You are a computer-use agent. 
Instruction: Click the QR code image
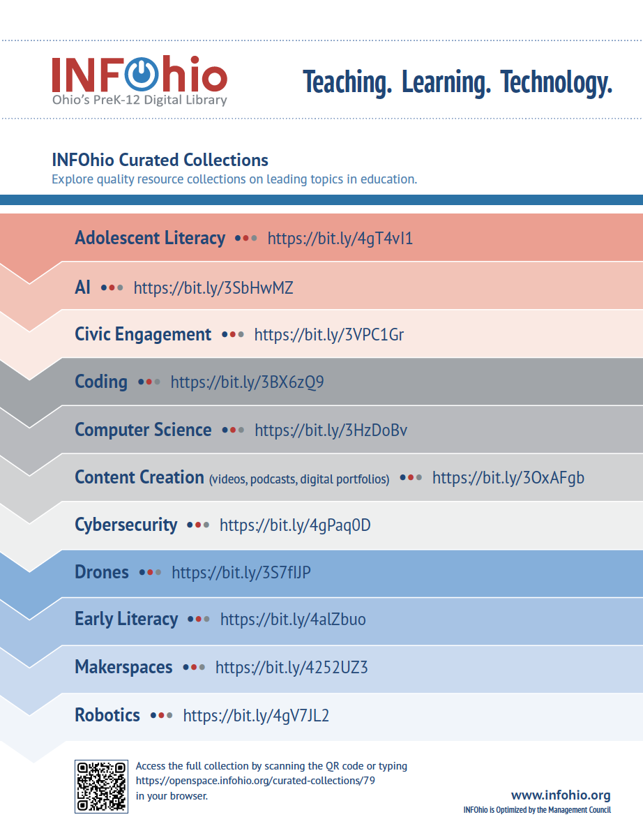102,787
